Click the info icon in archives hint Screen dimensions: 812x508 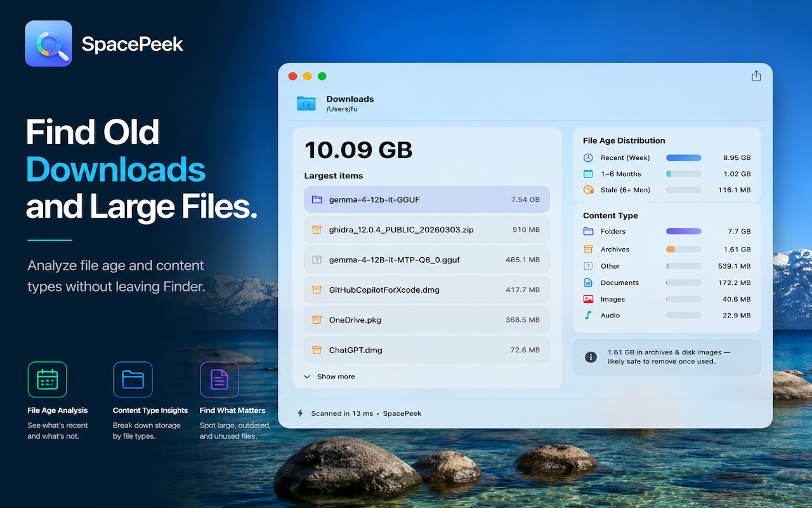(x=591, y=357)
